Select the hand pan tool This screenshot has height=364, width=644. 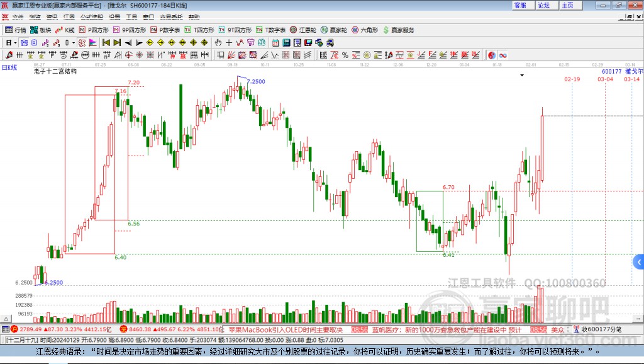[x=218, y=43]
